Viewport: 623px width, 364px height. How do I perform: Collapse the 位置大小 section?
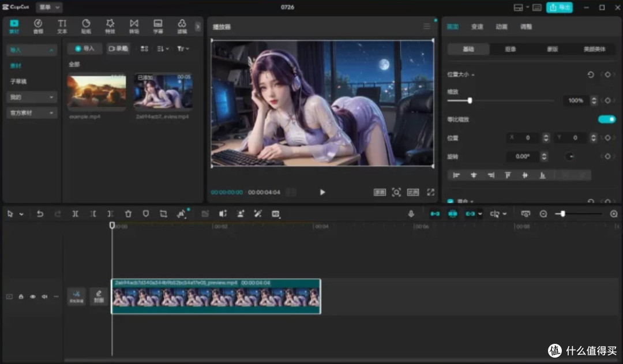[x=473, y=75]
